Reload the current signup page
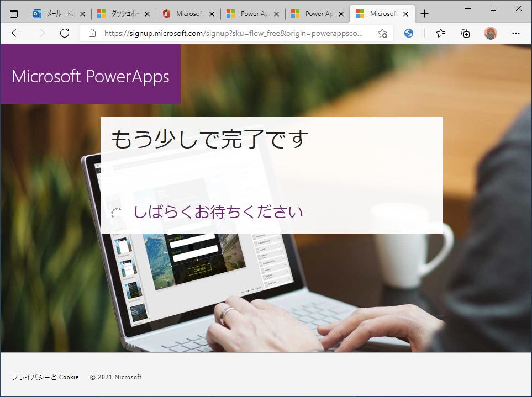 [x=65, y=33]
